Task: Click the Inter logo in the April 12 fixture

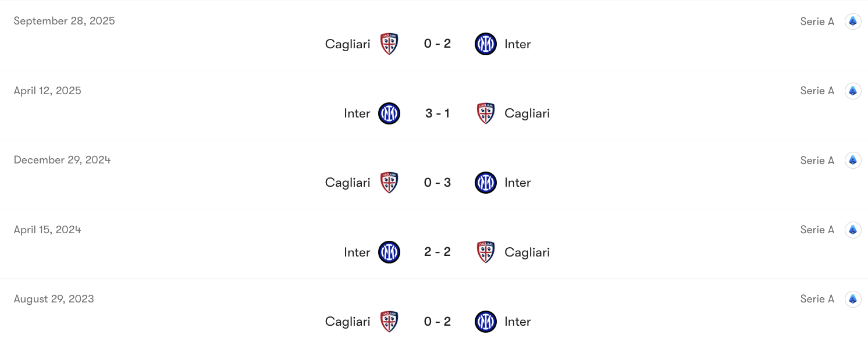Action: point(389,113)
